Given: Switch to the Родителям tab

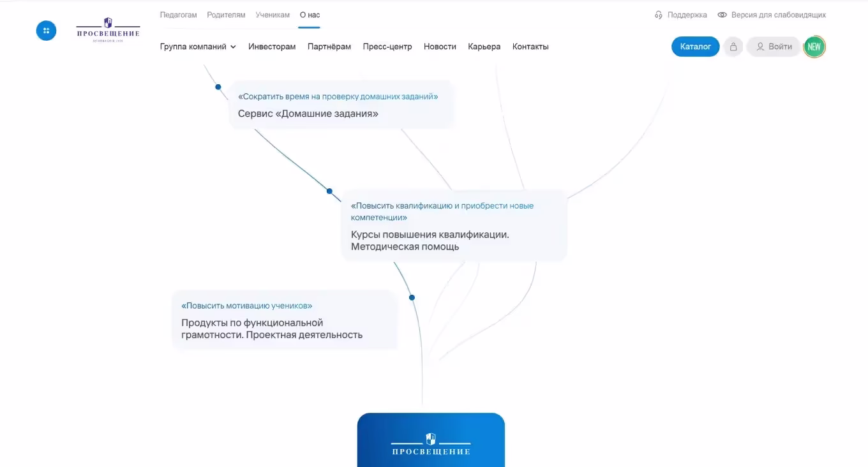Looking at the screenshot, I should (226, 15).
